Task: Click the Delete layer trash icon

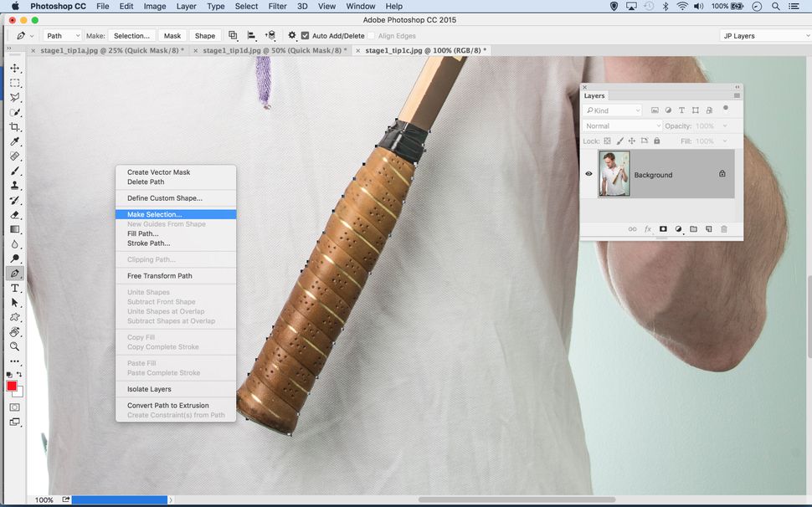Action: 723,228
